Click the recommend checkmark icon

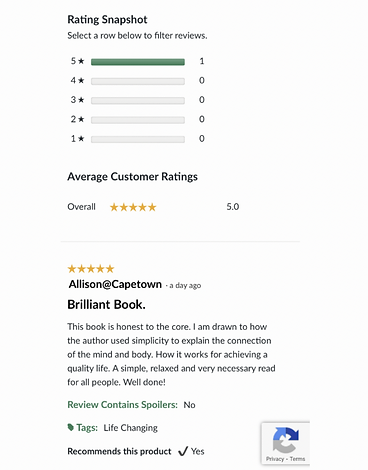pyautogui.click(x=183, y=451)
